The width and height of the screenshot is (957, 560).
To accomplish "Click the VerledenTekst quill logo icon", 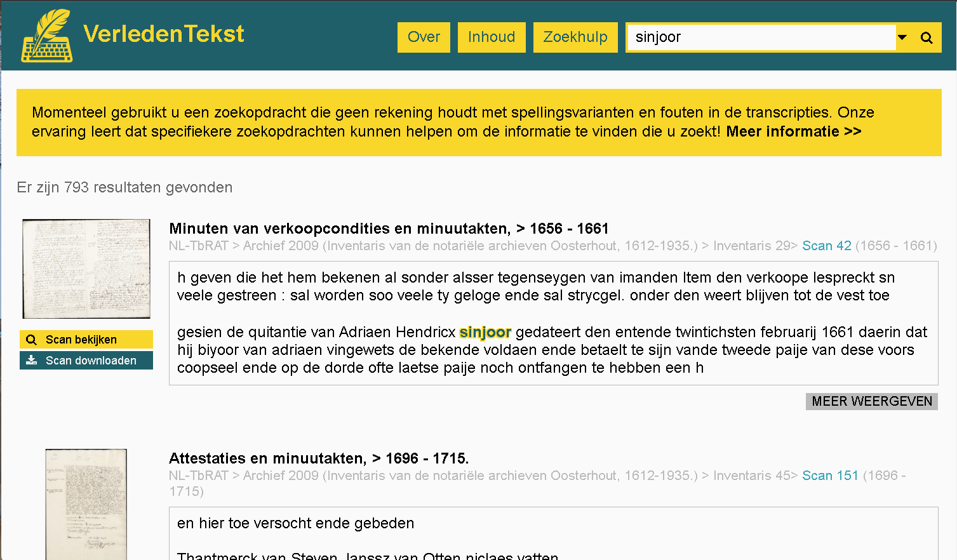I will tap(46, 36).
